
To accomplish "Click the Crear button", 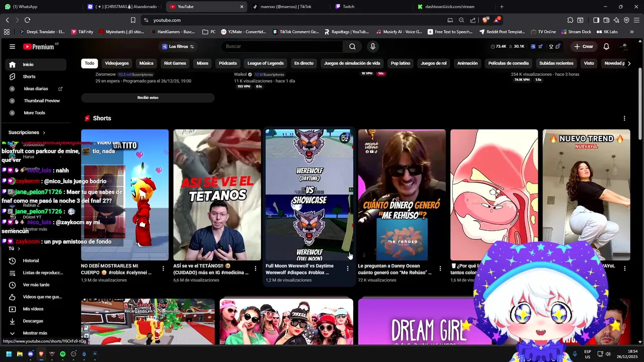I will tap(584, 46).
